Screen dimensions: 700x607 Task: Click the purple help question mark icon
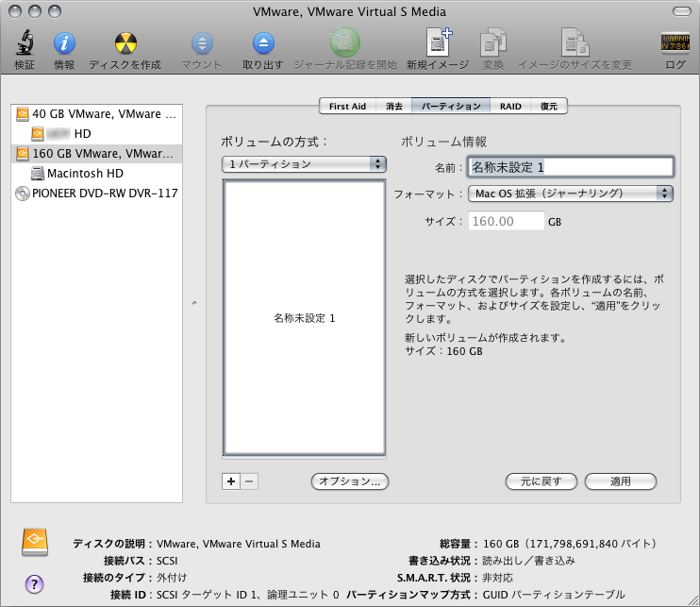click(35, 583)
